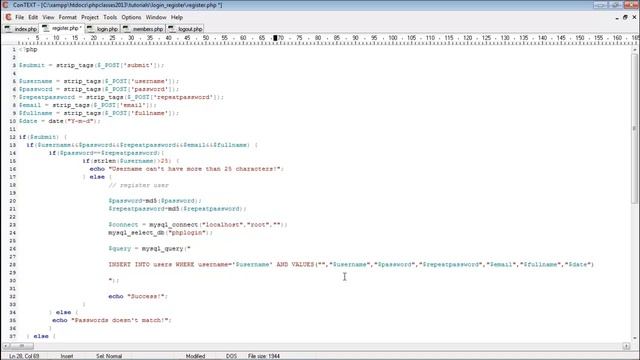Switch to the register.php tab

pos(62,29)
